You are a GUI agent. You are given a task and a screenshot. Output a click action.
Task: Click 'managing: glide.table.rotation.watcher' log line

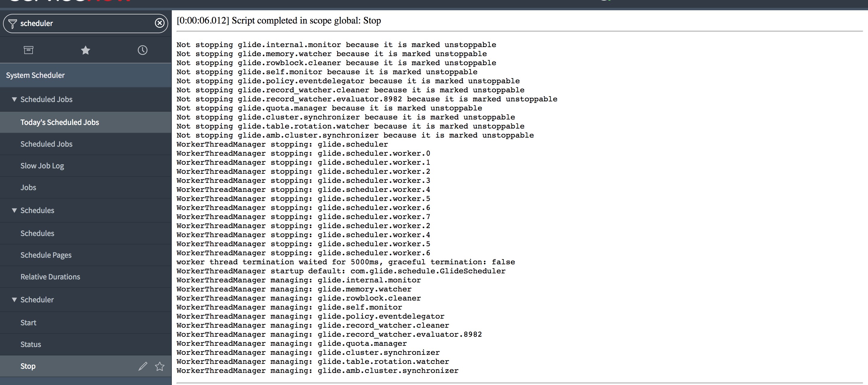point(313,361)
